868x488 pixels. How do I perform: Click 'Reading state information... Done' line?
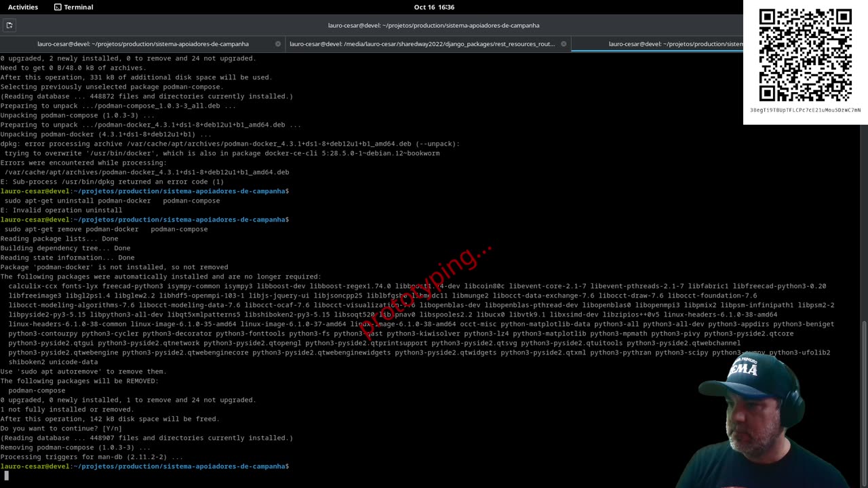pyautogui.click(x=67, y=258)
